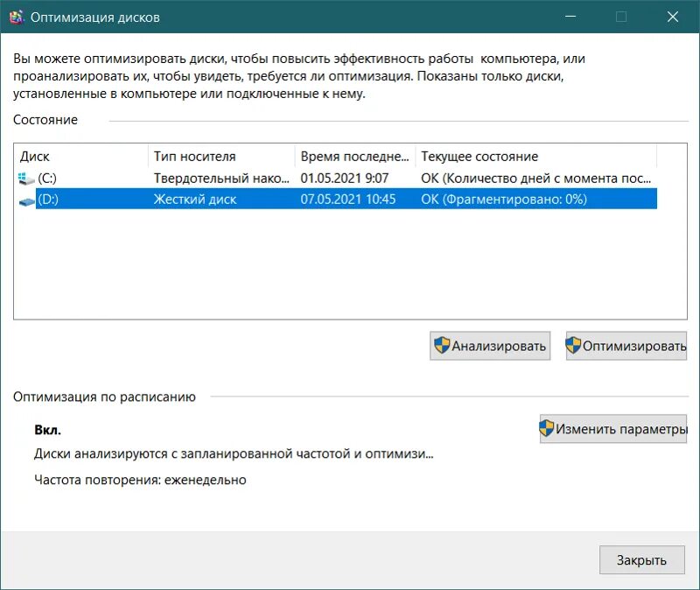Click the Optimize Drives app icon in title bar
The height and width of the screenshot is (590, 700).
pos(17,17)
